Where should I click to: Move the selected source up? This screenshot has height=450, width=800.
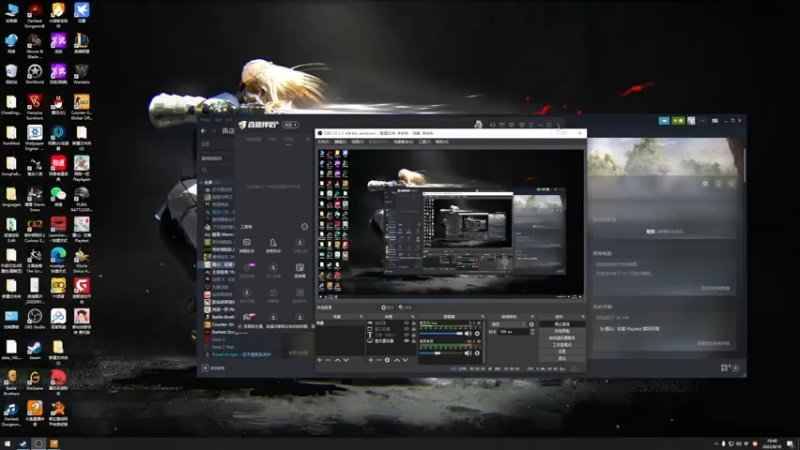[x=397, y=360]
